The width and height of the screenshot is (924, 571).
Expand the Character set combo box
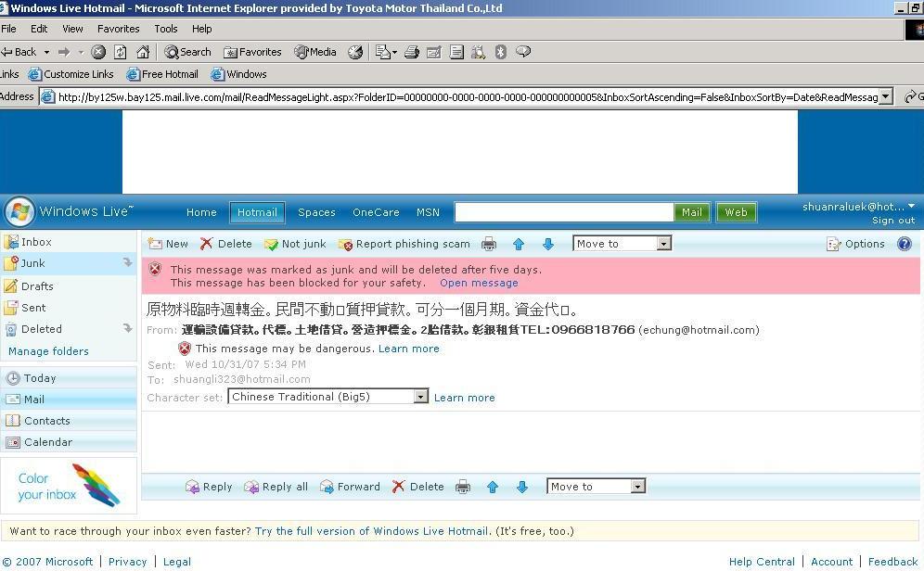(x=420, y=397)
